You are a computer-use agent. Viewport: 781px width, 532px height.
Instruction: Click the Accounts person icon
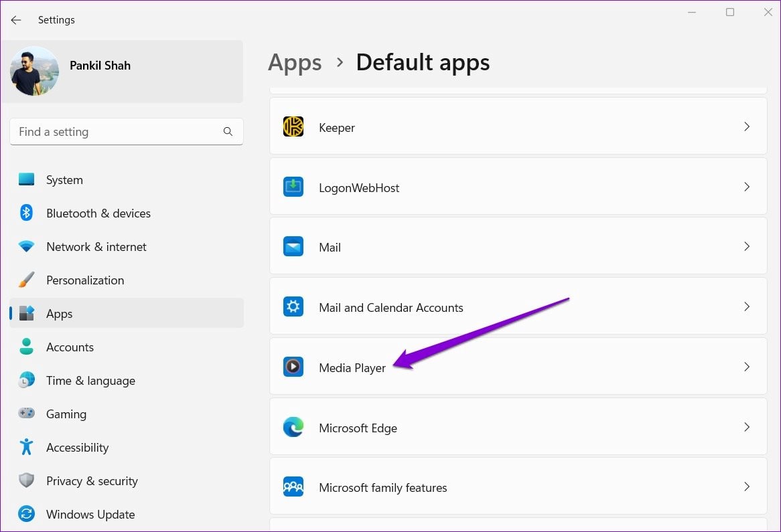tap(26, 347)
